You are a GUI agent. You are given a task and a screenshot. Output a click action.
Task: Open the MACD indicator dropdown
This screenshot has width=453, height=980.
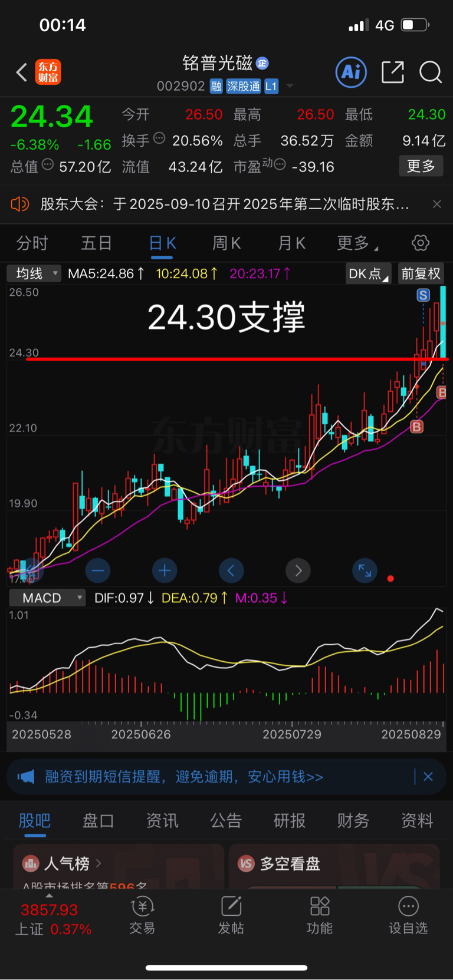[x=47, y=598]
